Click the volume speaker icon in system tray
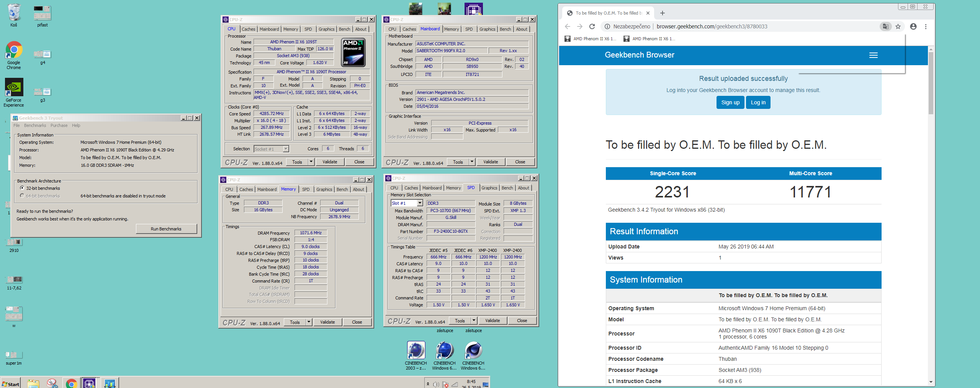 [436, 384]
